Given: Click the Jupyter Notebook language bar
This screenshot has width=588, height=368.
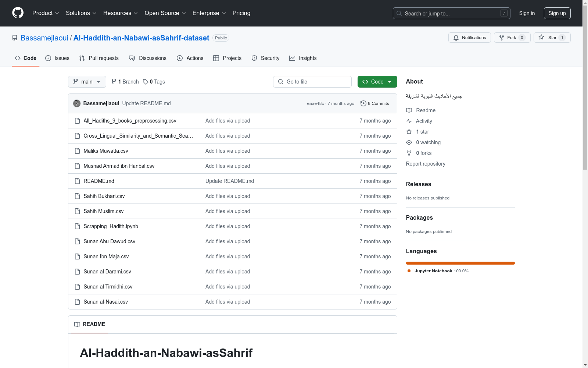Looking at the screenshot, I should 460,263.
